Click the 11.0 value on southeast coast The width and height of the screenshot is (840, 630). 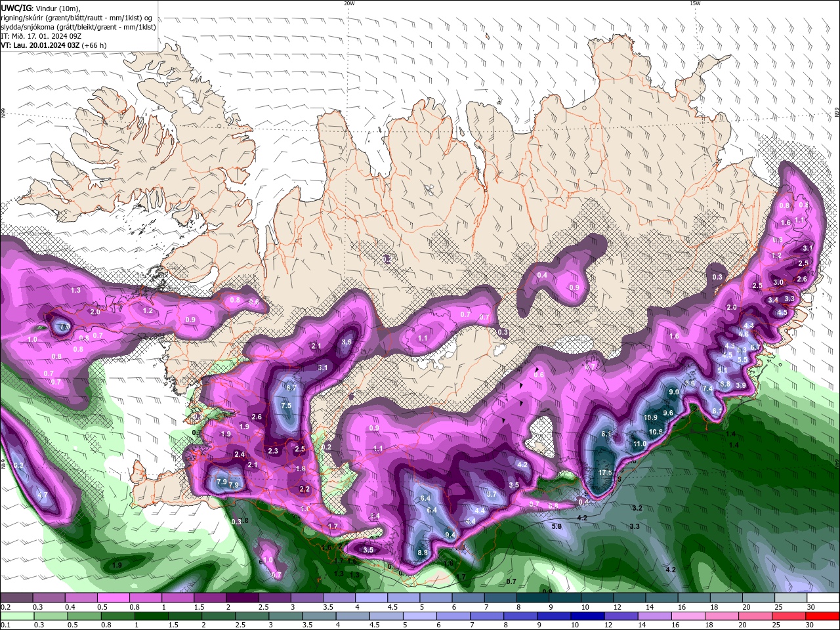coord(640,444)
